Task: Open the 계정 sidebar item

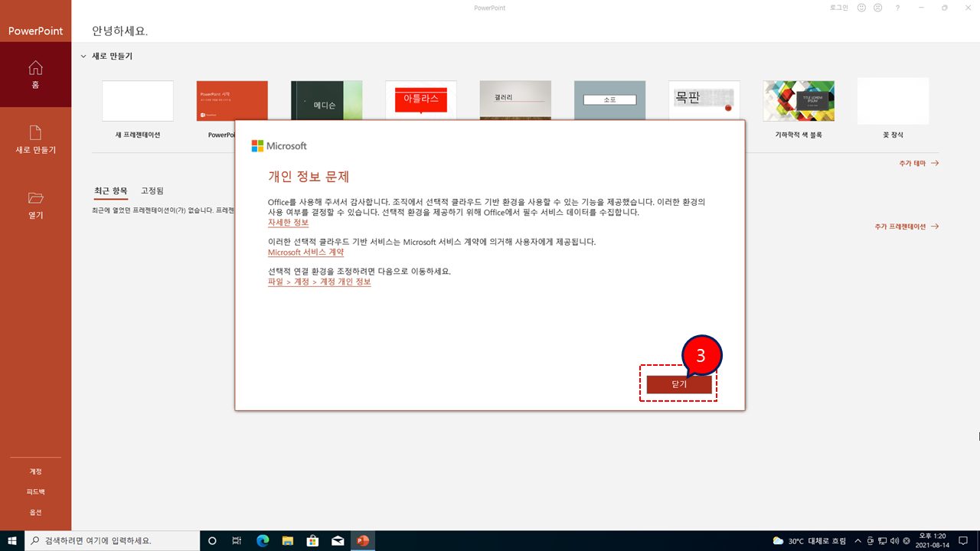Action: (x=35, y=471)
